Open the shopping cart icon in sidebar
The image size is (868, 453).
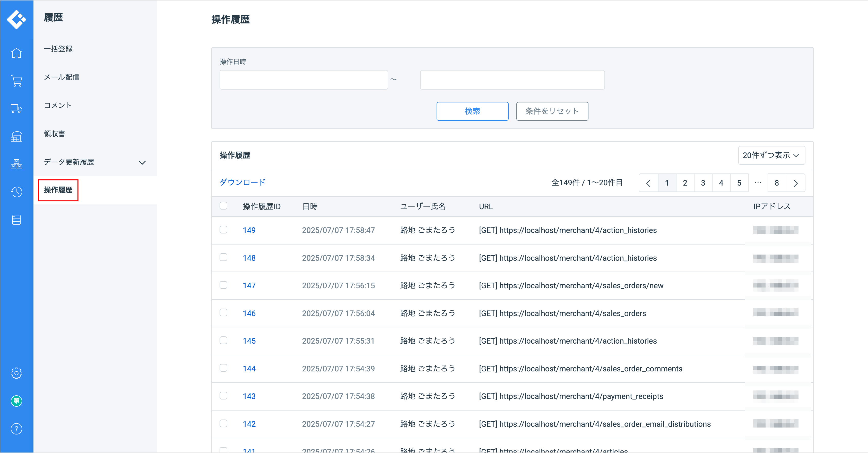16,81
